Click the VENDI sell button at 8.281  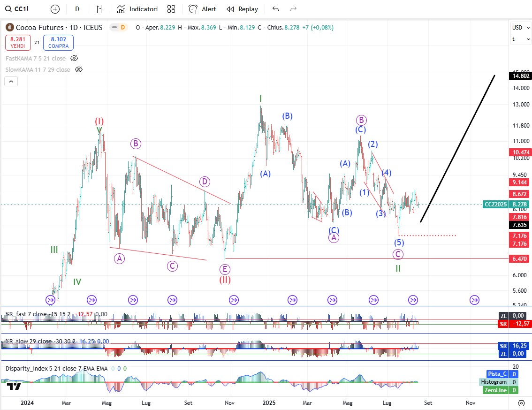click(18, 43)
